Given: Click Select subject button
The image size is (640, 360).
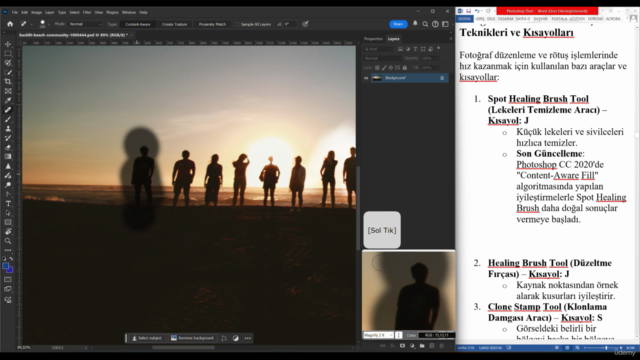Looking at the screenshot, I should (x=147, y=338).
